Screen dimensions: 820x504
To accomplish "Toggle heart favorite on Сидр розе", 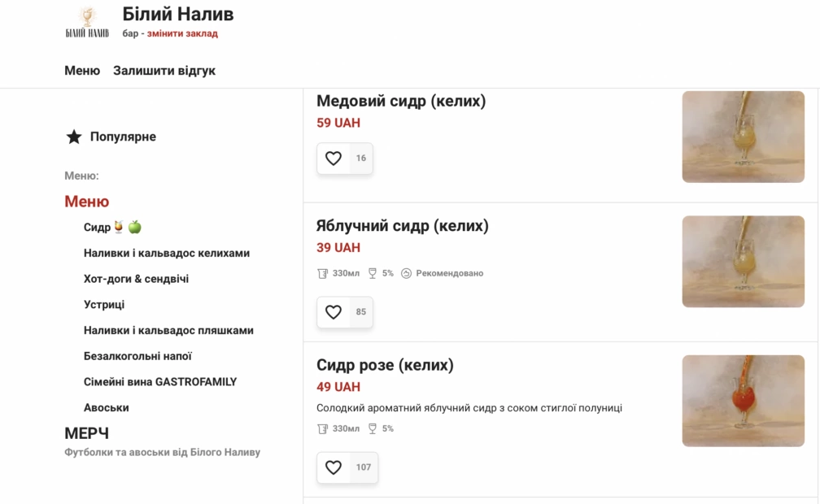I will click(x=334, y=467).
